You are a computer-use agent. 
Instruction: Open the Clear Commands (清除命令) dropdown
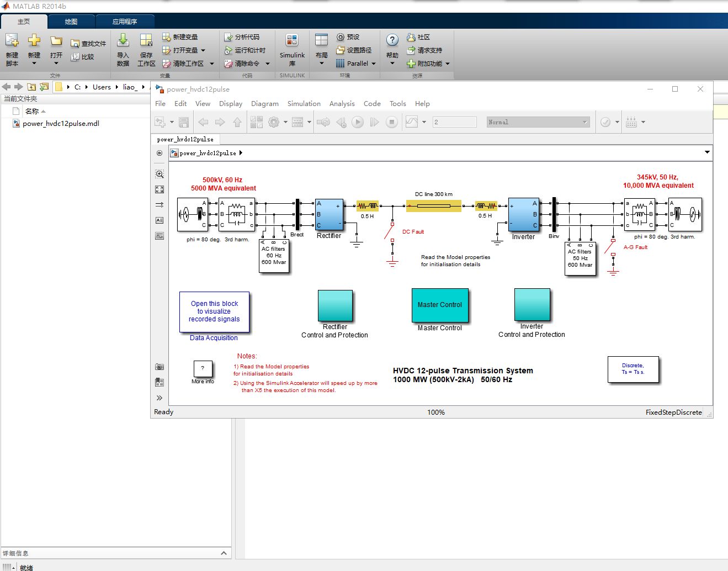pos(268,64)
